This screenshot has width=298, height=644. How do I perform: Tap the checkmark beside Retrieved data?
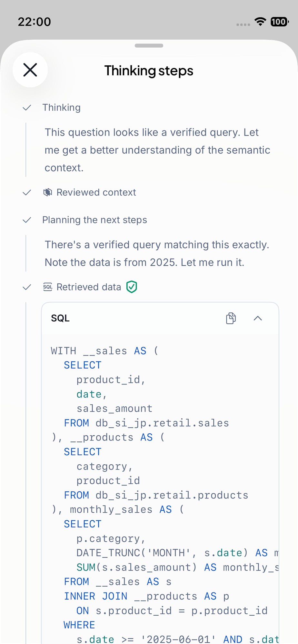point(27,287)
